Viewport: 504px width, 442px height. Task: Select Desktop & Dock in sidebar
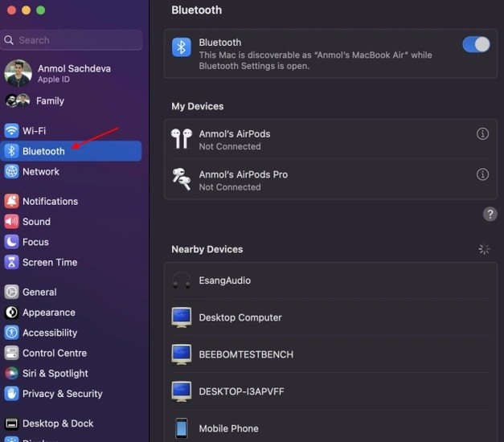click(71, 424)
